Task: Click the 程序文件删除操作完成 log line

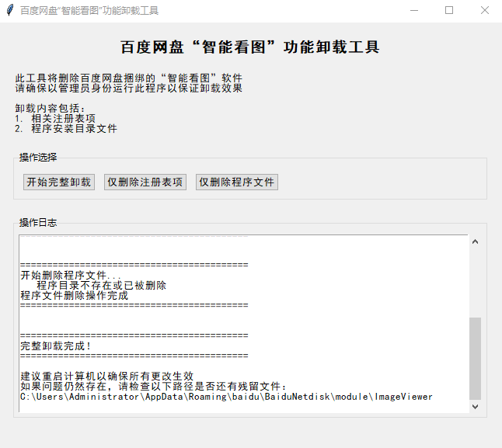Action: 75,296
